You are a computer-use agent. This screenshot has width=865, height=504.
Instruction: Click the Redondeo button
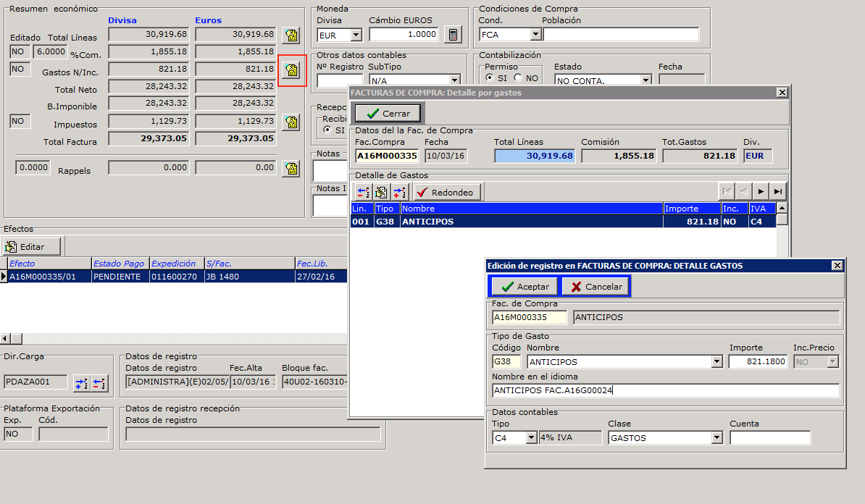click(447, 192)
